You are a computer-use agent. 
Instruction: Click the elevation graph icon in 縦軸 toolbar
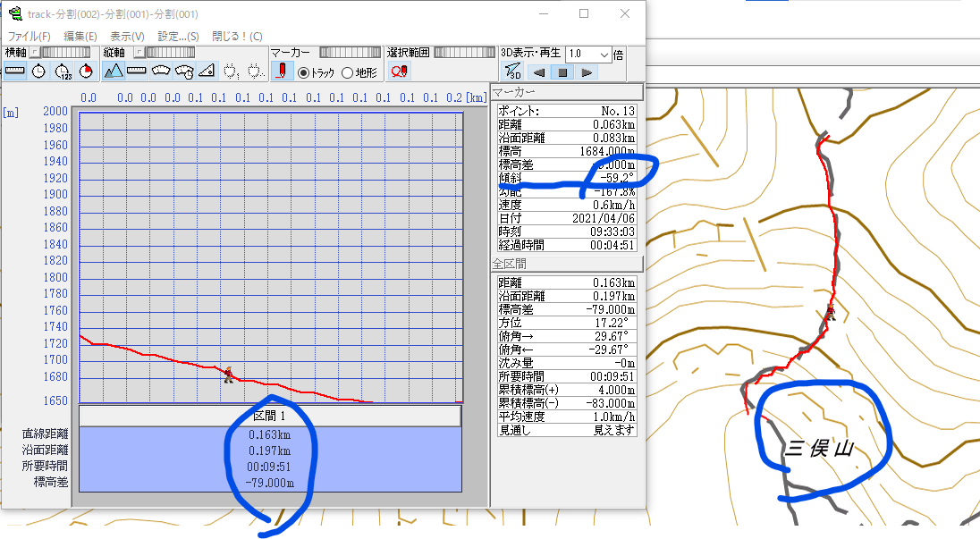114,71
